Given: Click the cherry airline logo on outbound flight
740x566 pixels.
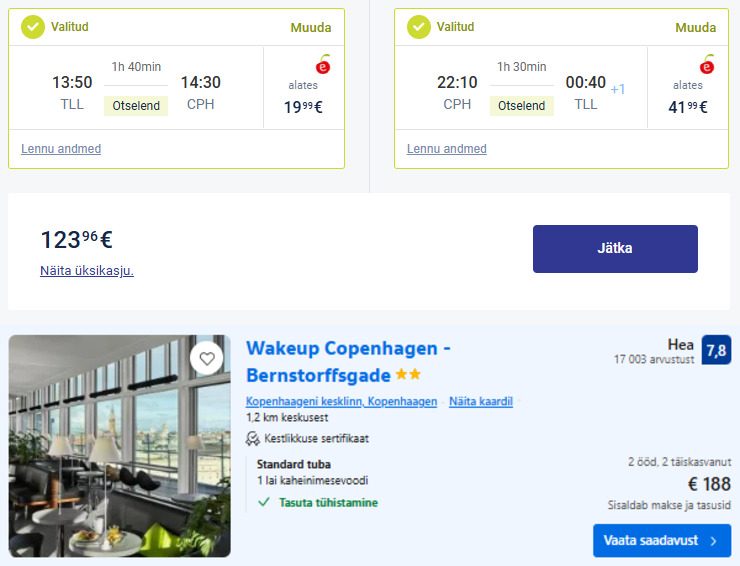Looking at the screenshot, I should pyautogui.click(x=323, y=64).
